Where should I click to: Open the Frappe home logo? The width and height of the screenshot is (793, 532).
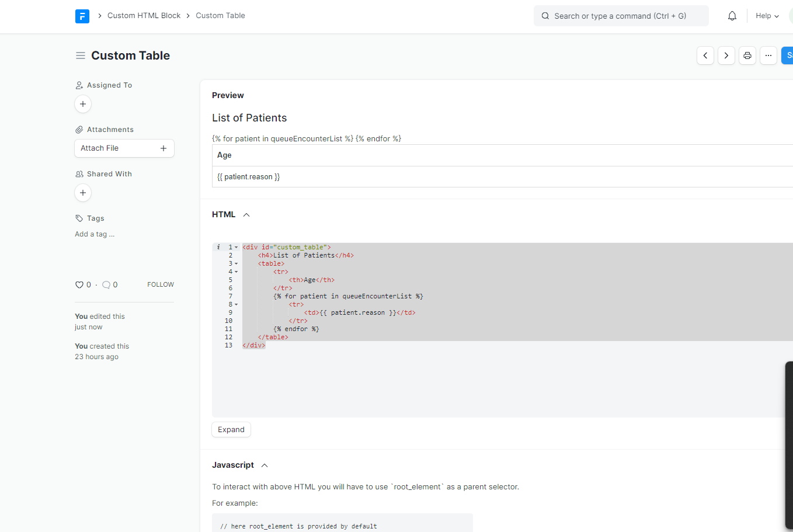pyautogui.click(x=82, y=16)
